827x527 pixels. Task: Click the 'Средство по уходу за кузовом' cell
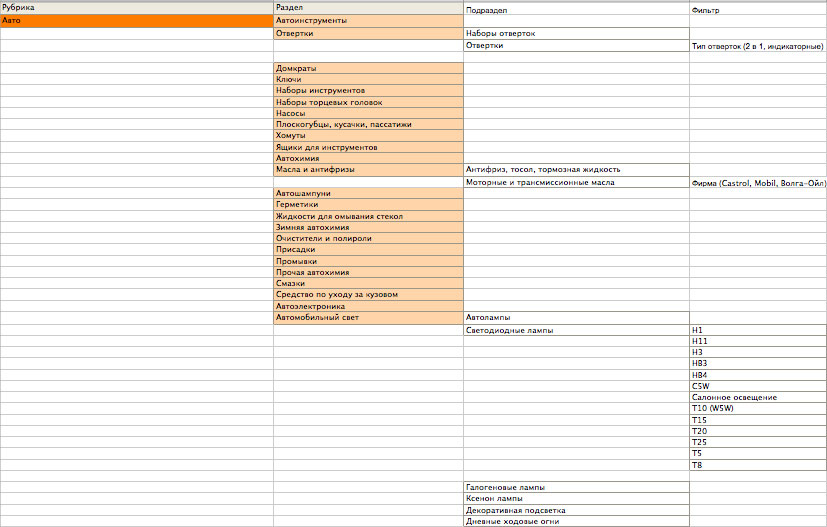pos(368,295)
